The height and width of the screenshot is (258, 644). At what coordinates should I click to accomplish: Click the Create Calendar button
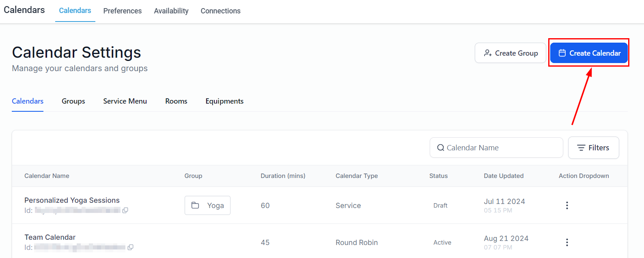pos(589,53)
